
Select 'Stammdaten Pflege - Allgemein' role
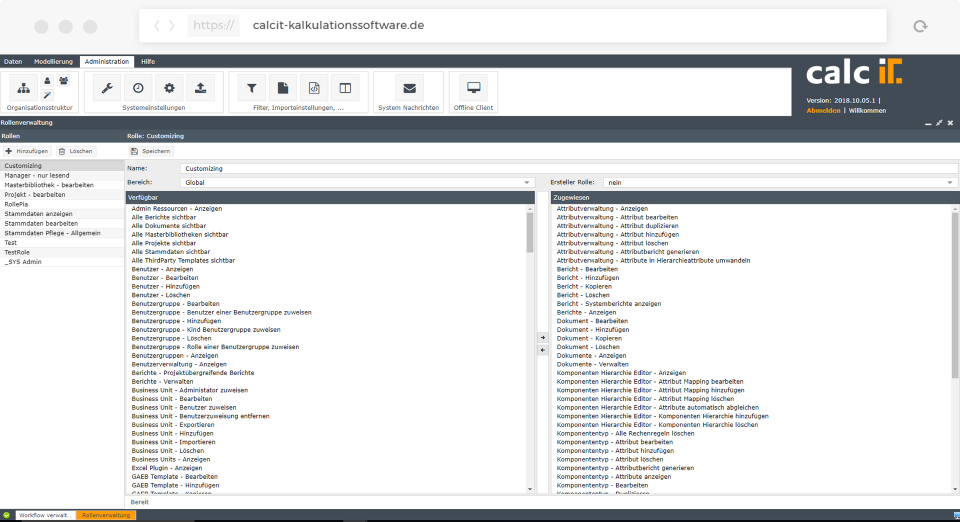pos(62,233)
